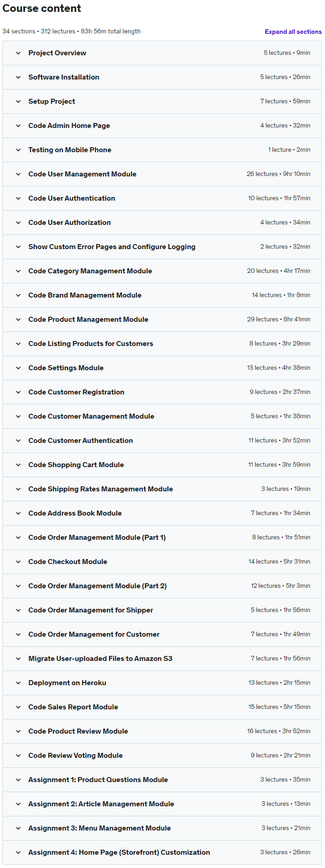Expand the Code User Authentication section title
Screen dimensions: 325x868
72,198
